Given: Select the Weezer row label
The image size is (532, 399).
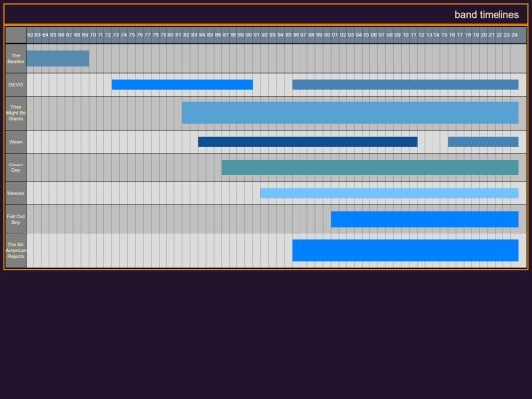Looking at the screenshot, I should 16,193.
